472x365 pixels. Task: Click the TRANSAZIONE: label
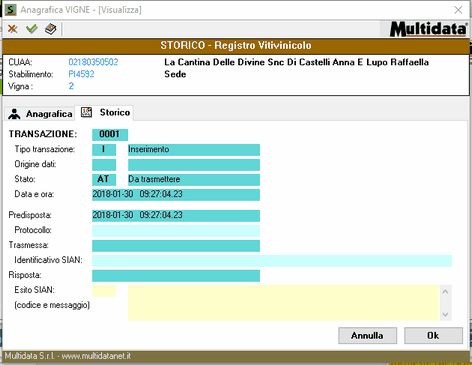[x=43, y=134]
